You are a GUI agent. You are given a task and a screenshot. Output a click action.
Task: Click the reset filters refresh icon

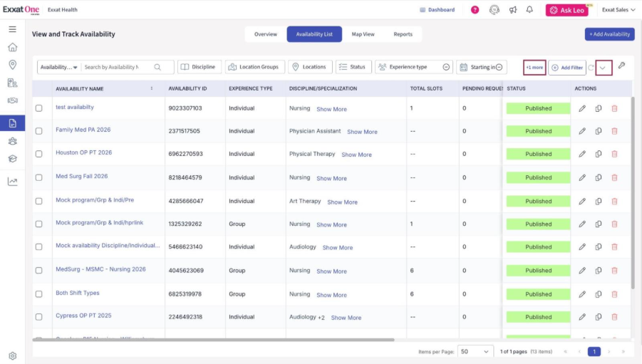tap(591, 67)
